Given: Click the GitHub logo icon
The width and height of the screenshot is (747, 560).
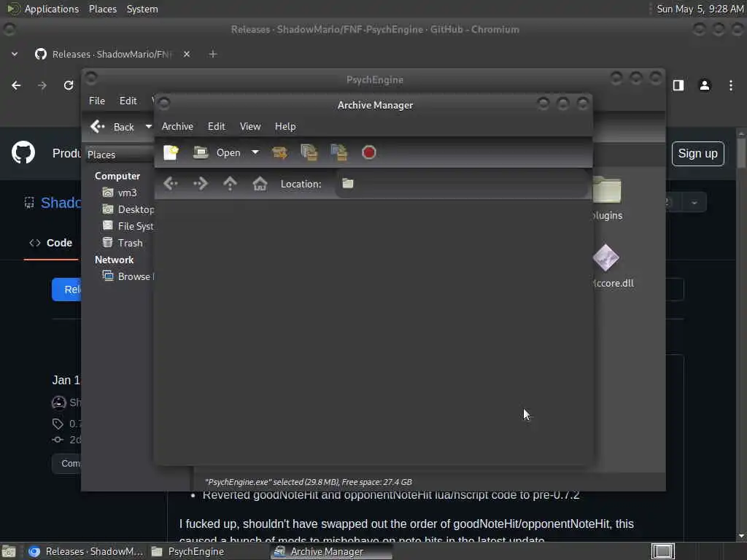Looking at the screenshot, I should [x=23, y=153].
